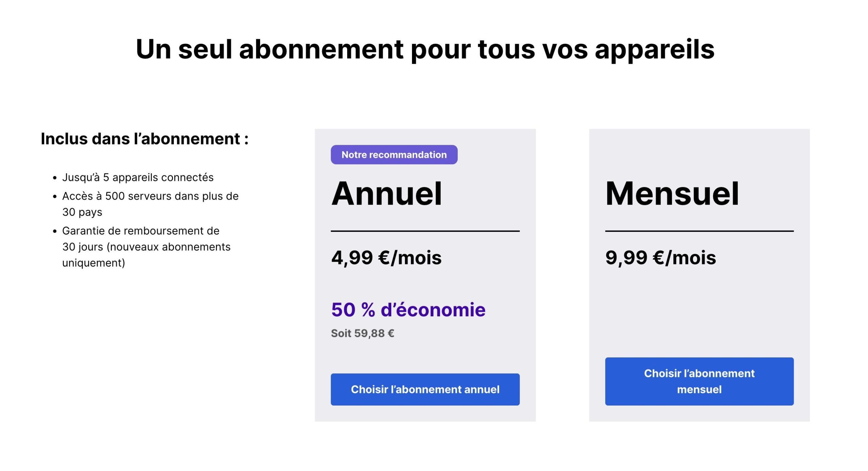Click the 'Mensuel' plan heading
This screenshot has width=868, height=471.
672,193
